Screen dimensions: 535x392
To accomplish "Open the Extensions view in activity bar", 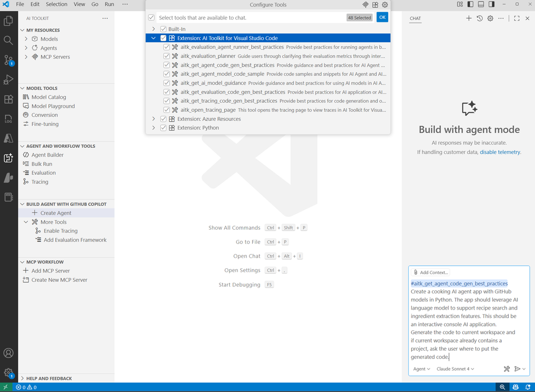I will pyautogui.click(x=8, y=99).
